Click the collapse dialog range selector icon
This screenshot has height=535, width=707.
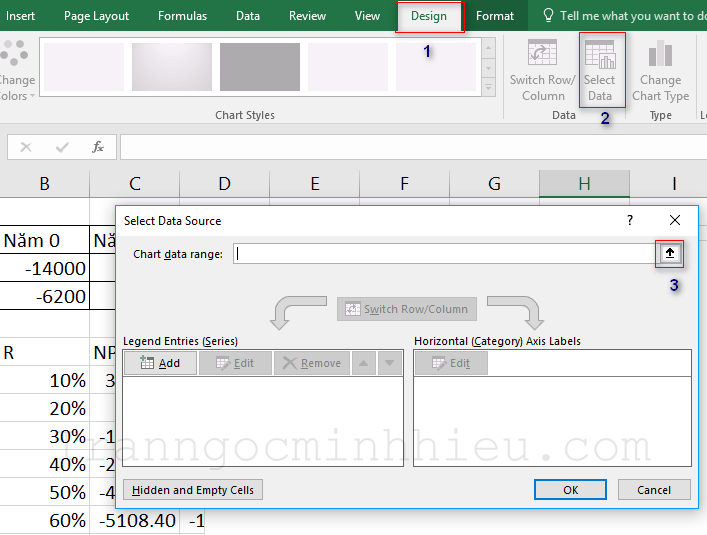point(670,254)
